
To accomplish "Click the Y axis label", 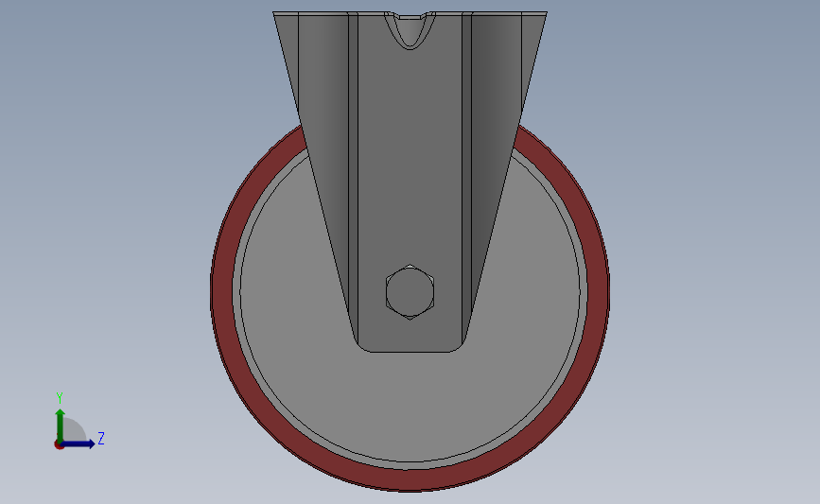I will [x=60, y=398].
